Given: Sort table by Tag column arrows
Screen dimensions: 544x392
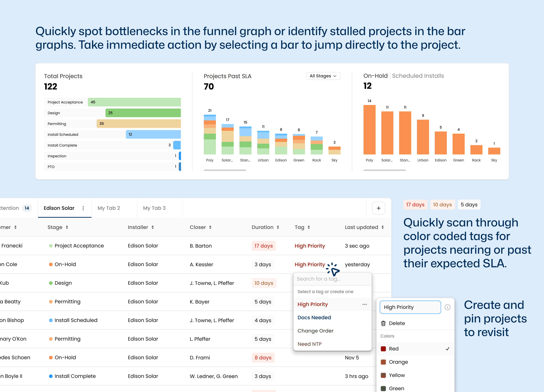Looking at the screenshot, I should [309, 227].
